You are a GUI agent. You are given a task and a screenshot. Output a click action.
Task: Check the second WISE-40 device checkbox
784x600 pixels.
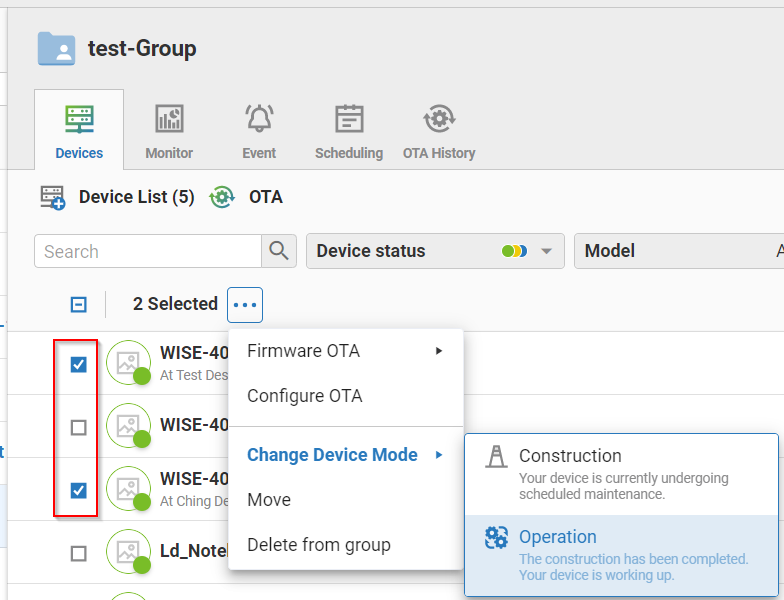click(78, 428)
